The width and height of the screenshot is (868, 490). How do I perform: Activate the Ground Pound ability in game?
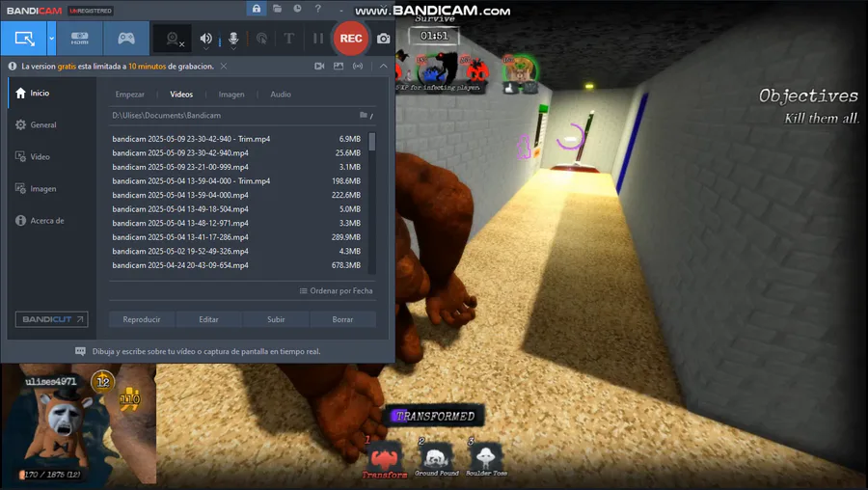click(436, 458)
